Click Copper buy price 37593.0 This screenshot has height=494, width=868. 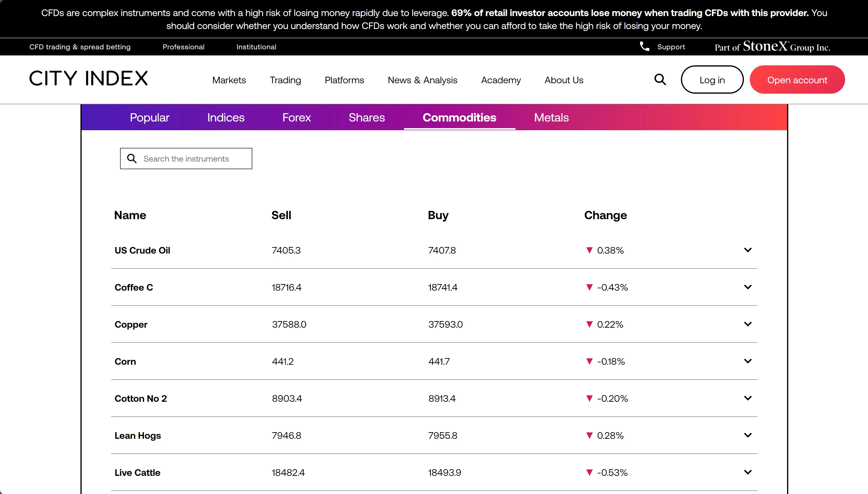coord(445,324)
